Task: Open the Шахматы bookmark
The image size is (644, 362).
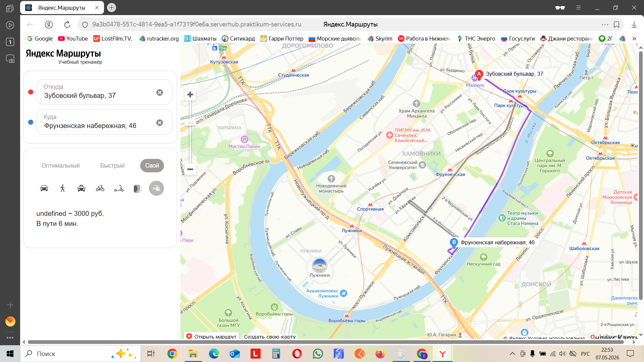Action: pyautogui.click(x=200, y=39)
